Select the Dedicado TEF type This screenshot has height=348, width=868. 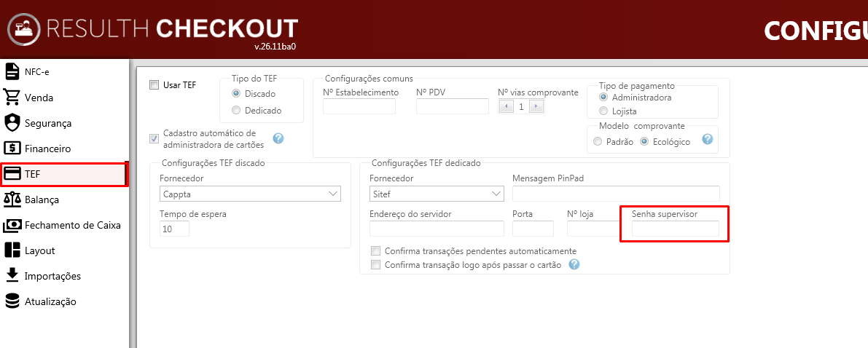tap(236, 110)
